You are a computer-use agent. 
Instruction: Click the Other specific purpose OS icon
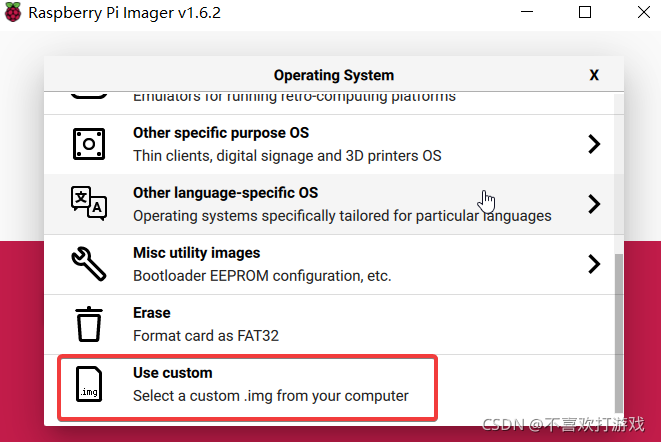click(89, 144)
